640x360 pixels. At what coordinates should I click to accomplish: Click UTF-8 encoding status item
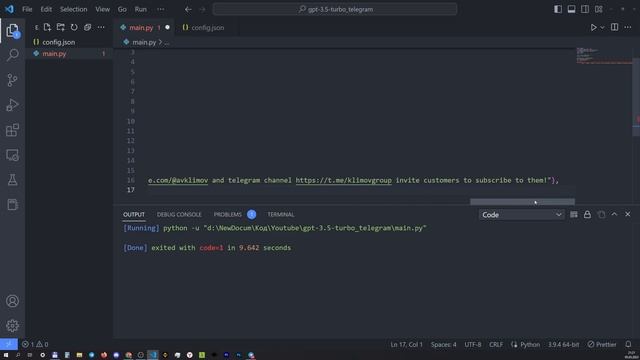473,344
